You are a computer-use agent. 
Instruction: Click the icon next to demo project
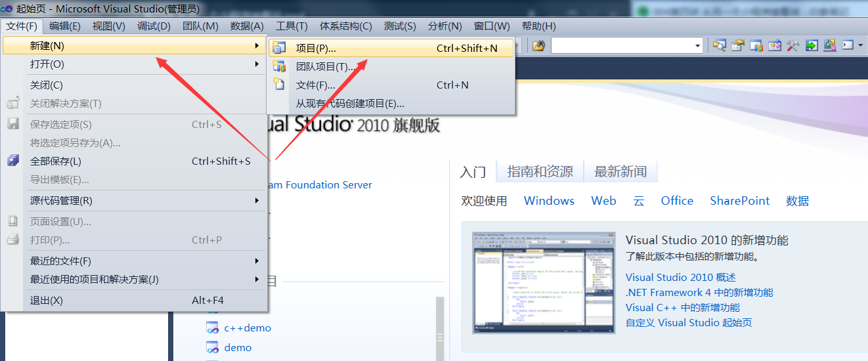coord(212,347)
